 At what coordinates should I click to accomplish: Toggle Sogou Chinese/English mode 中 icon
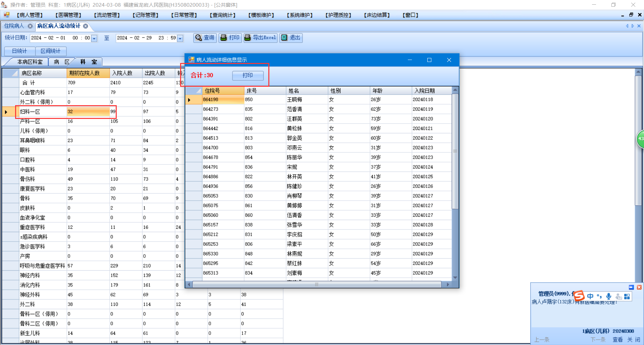pyautogui.click(x=590, y=296)
